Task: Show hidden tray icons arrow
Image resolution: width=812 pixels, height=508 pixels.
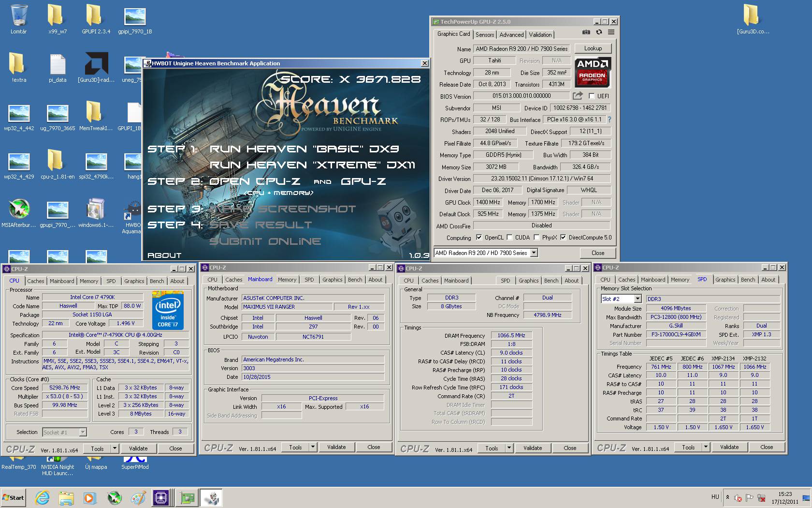Action: [x=727, y=497]
